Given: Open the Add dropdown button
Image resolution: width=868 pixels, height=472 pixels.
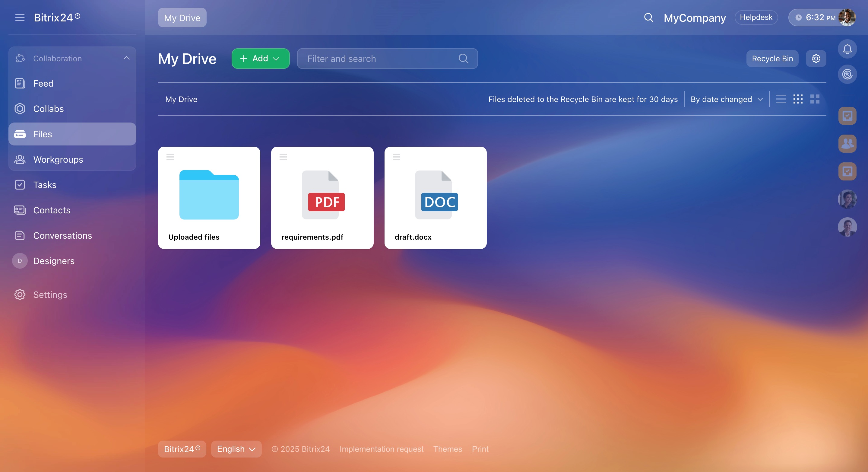Looking at the screenshot, I should pyautogui.click(x=260, y=59).
